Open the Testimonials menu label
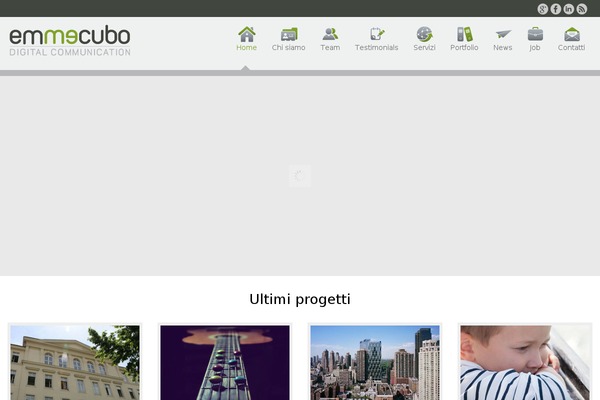Viewport: 600px width, 400px height. [x=377, y=47]
